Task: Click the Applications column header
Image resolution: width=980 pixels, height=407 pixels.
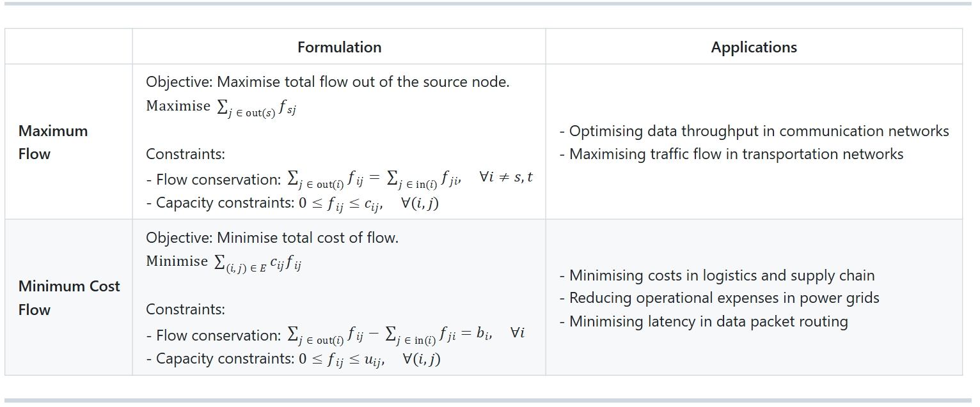Action: click(754, 47)
